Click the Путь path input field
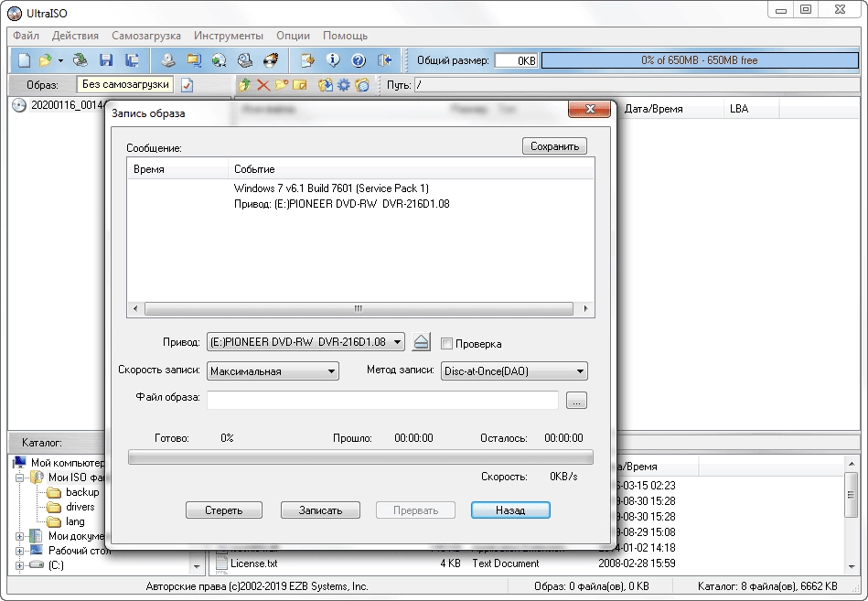This screenshot has width=868, height=601. tap(637, 85)
